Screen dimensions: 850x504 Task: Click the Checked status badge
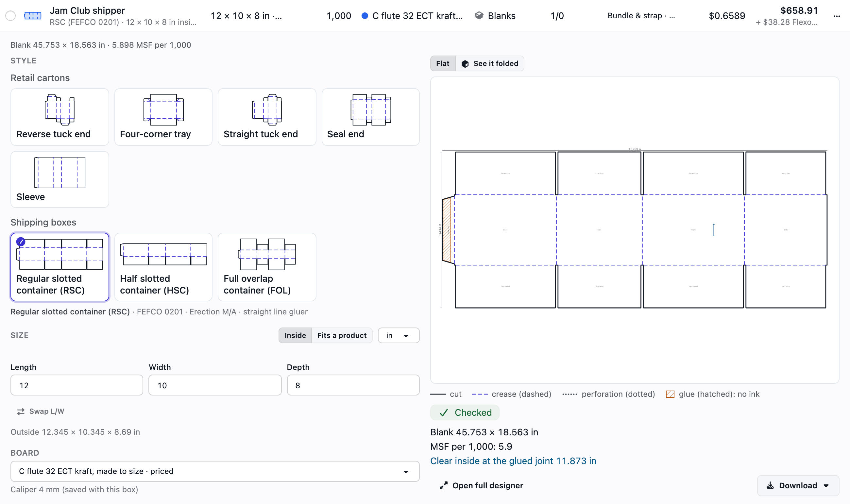coord(465,412)
